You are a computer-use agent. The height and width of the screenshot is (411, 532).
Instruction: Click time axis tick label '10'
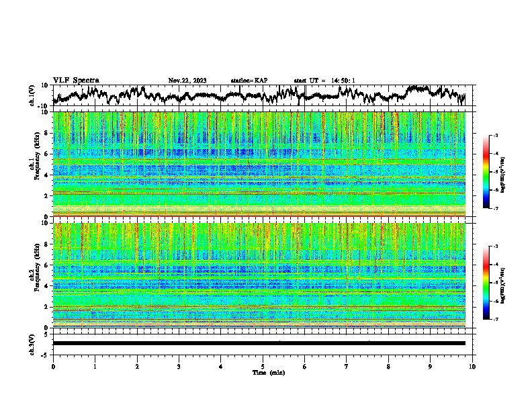tap(472, 367)
